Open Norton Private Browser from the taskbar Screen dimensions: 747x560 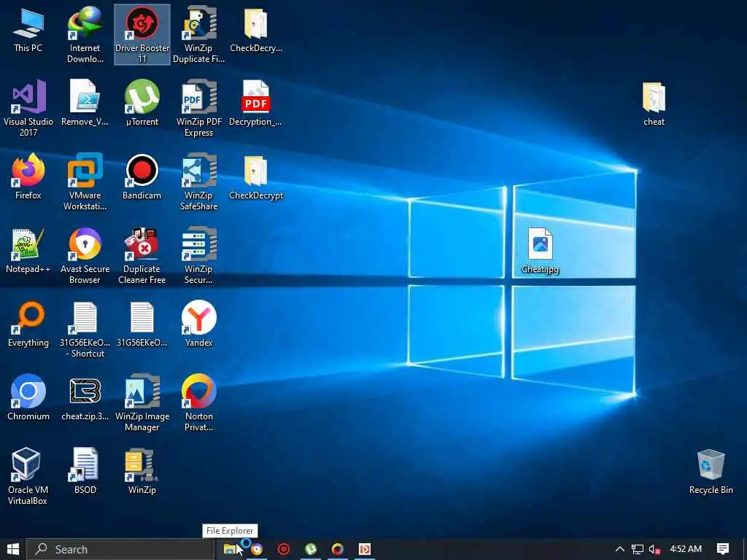(337, 549)
